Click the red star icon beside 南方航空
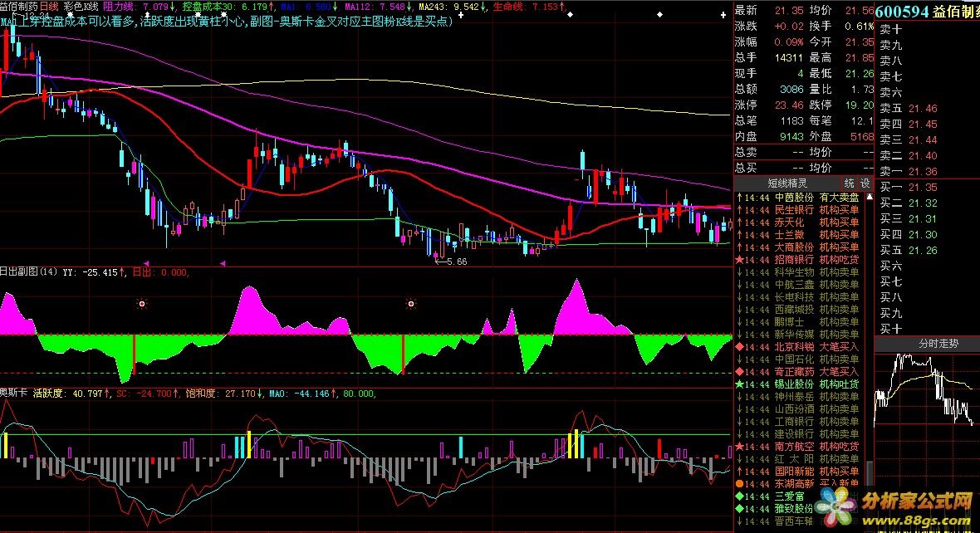The width and height of the screenshot is (980, 533). [x=739, y=447]
